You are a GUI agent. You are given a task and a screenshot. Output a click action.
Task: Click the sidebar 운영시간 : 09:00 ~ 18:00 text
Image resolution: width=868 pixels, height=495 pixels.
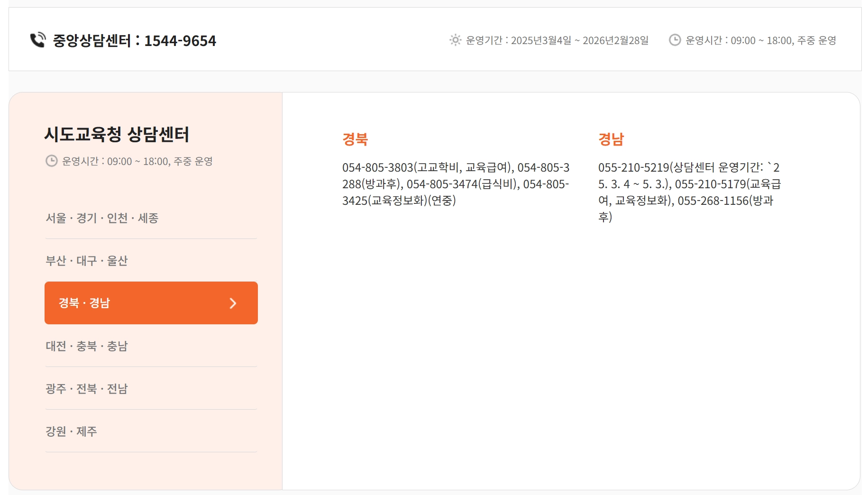point(137,161)
